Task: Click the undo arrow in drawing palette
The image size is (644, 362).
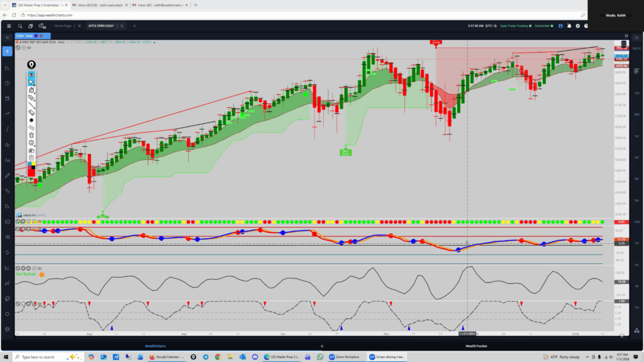Action: coord(31,128)
